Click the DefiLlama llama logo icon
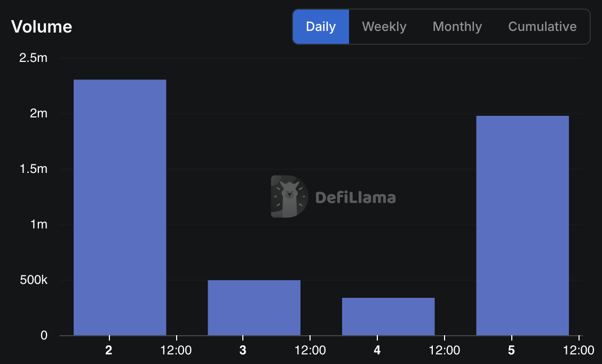Image resolution: width=602 pixels, height=364 pixels. [x=289, y=196]
